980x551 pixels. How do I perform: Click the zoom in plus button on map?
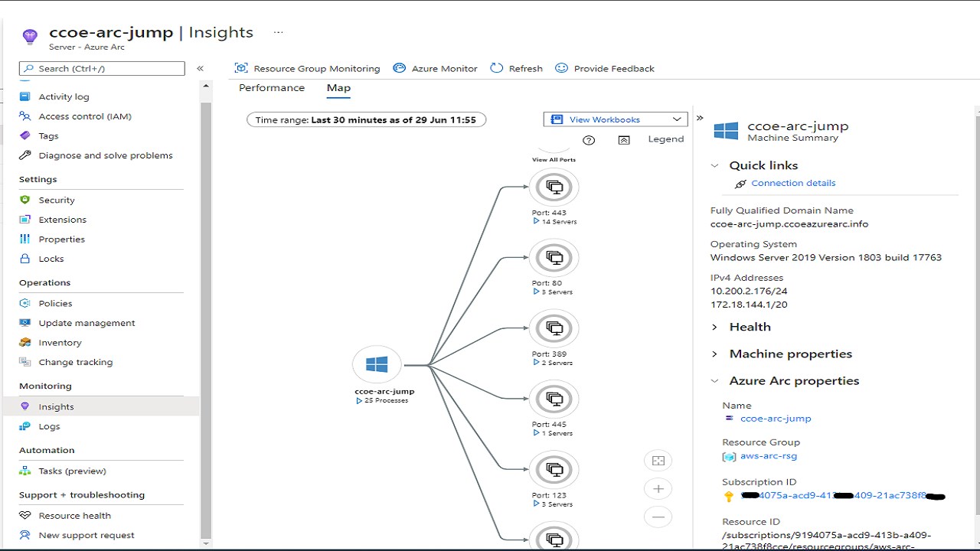pos(658,489)
